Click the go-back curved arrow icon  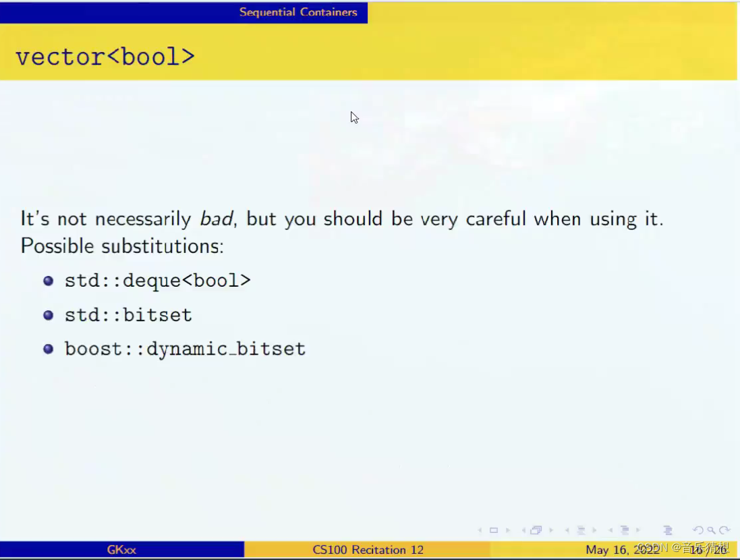click(x=698, y=530)
